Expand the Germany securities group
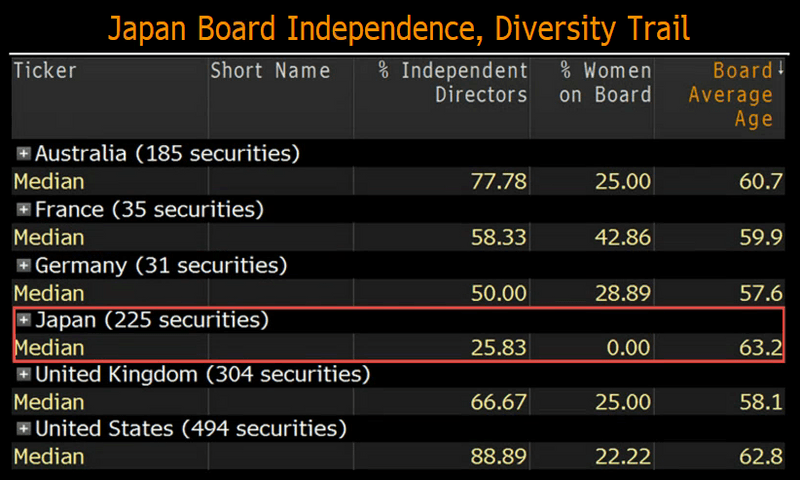The width and height of the screenshot is (800, 480). [24, 266]
